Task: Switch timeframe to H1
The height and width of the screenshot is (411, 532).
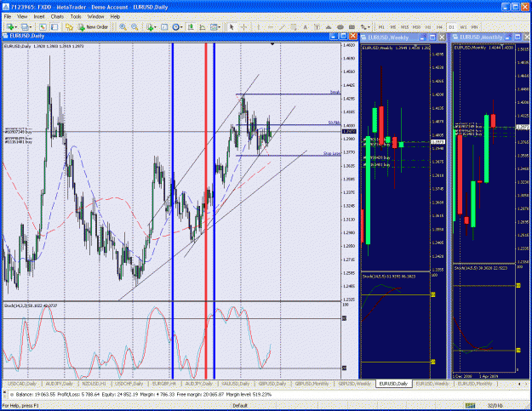Action: pyautogui.click(x=428, y=27)
